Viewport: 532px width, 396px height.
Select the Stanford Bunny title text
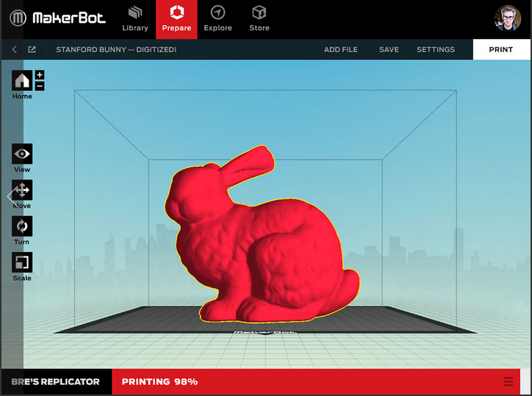[x=116, y=49]
